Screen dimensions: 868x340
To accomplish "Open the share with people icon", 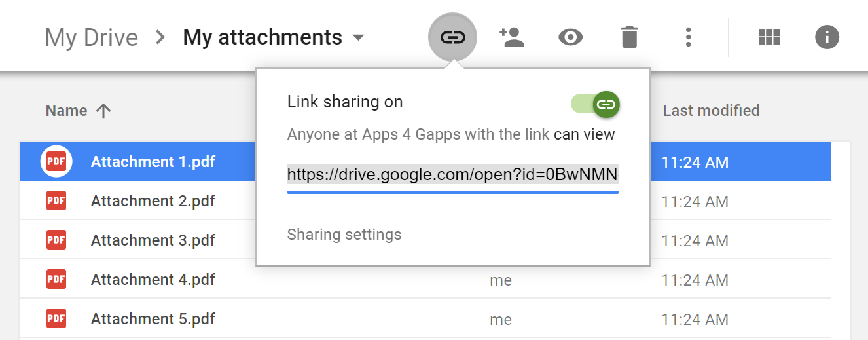I will [511, 37].
